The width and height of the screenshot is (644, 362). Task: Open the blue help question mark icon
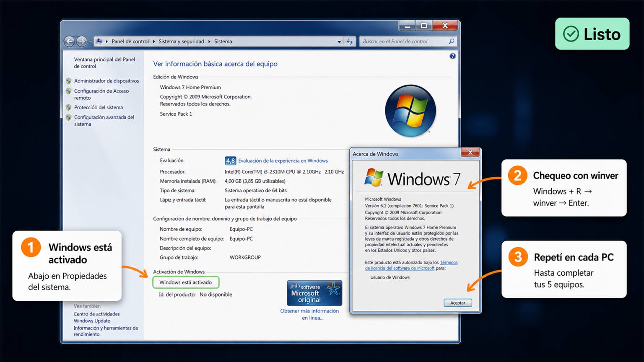click(452, 56)
